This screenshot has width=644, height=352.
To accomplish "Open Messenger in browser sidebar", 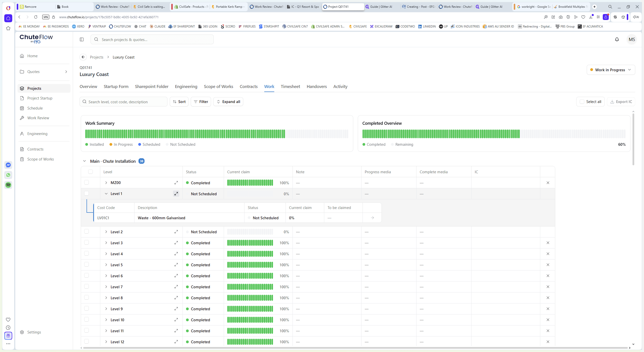I will pos(8,165).
